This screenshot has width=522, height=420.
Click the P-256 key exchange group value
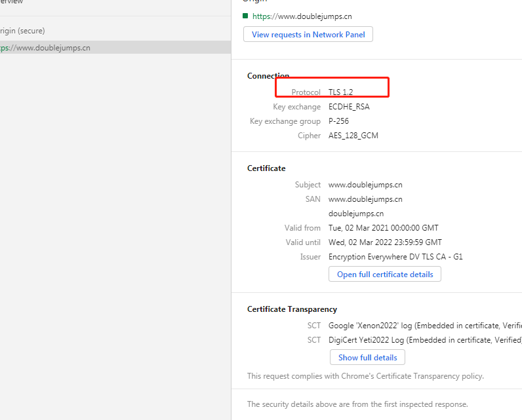coord(338,121)
